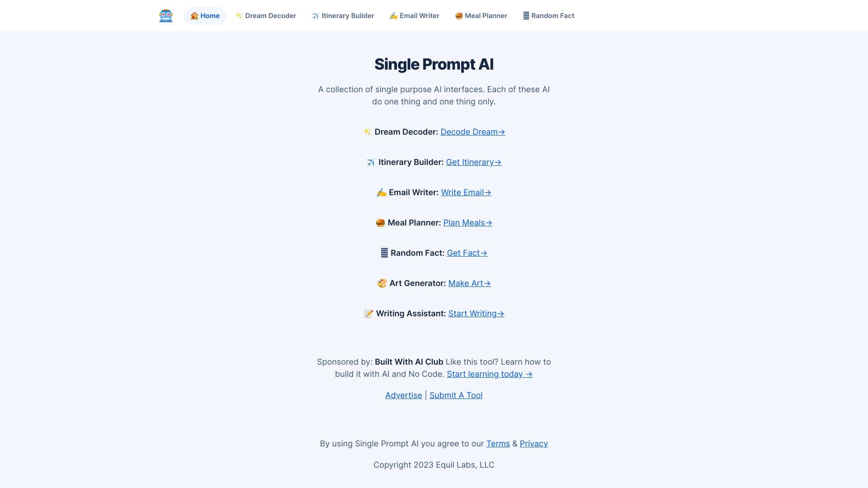Click the memo icon beside Writing Assistant
The image size is (868, 488).
pos(368,313)
